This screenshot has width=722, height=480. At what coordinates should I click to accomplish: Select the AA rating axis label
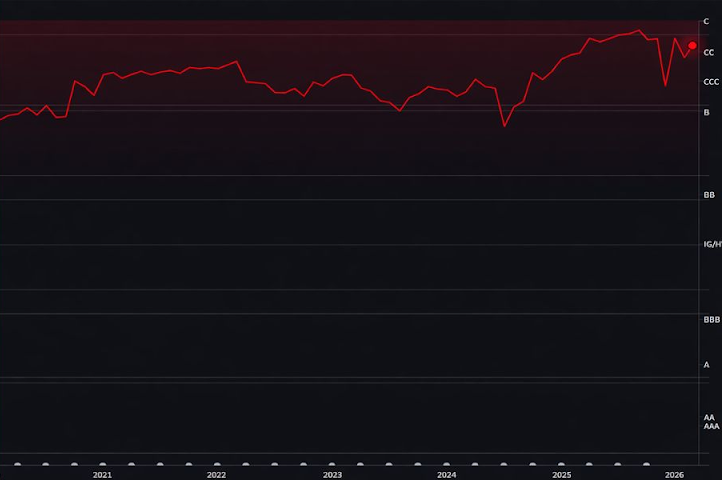709,417
